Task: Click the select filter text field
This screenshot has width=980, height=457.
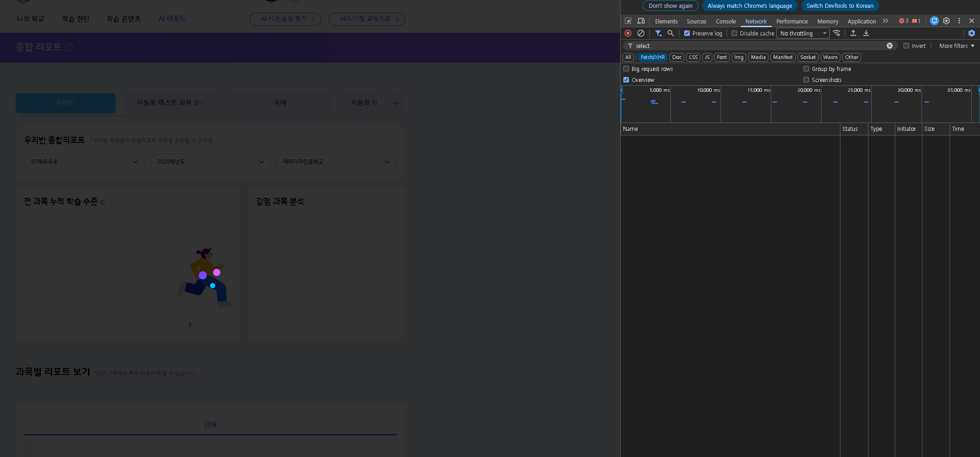Action: tap(758, 46)
